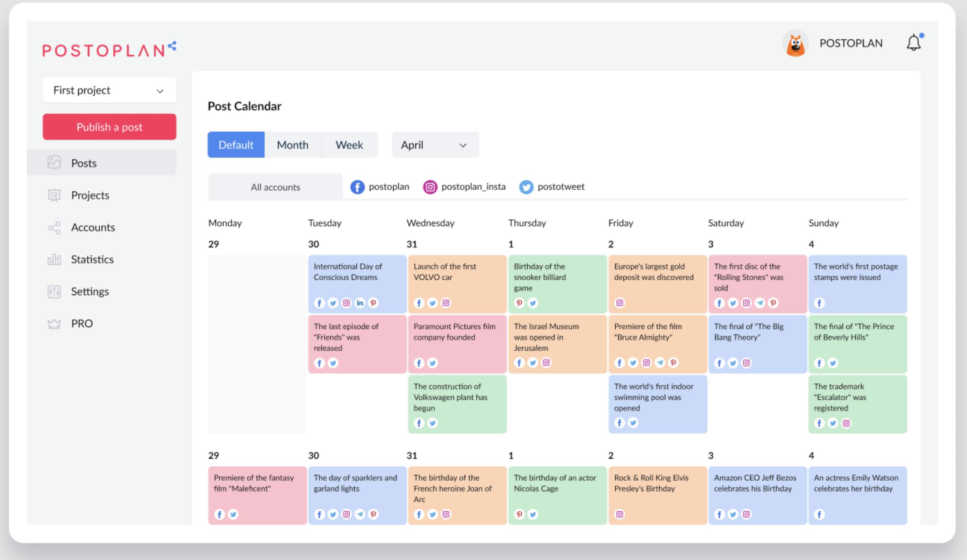Click Facebook icon on postage stamps post
Screen dimensions: 967x560
tap(819, 303)
